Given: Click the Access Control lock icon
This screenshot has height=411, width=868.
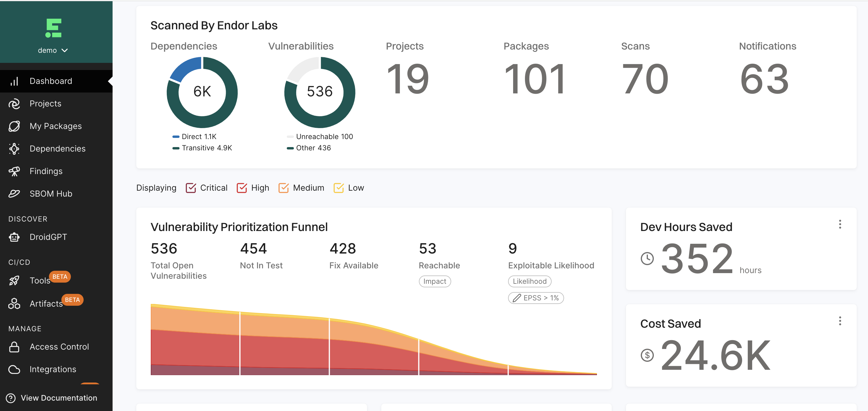Looking at the screenshot, I should pos(14,347).
